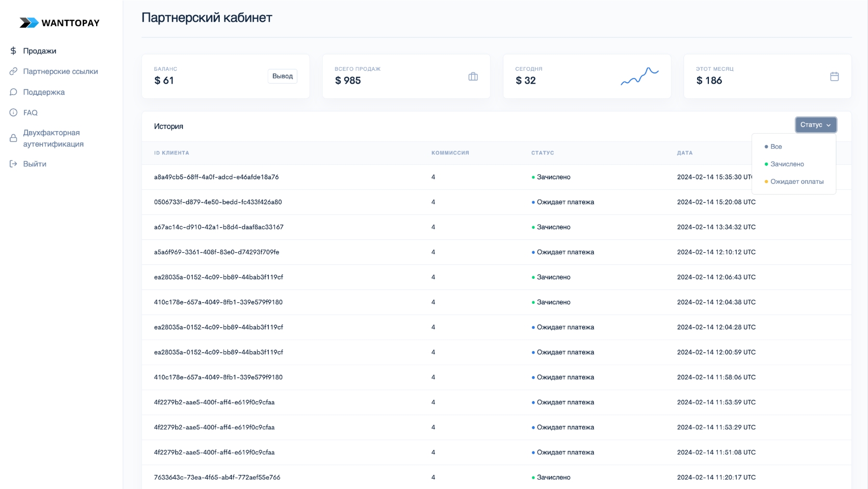Click the calendar icon in Этот месяц card
868x489 pixels.
[834, 76]
